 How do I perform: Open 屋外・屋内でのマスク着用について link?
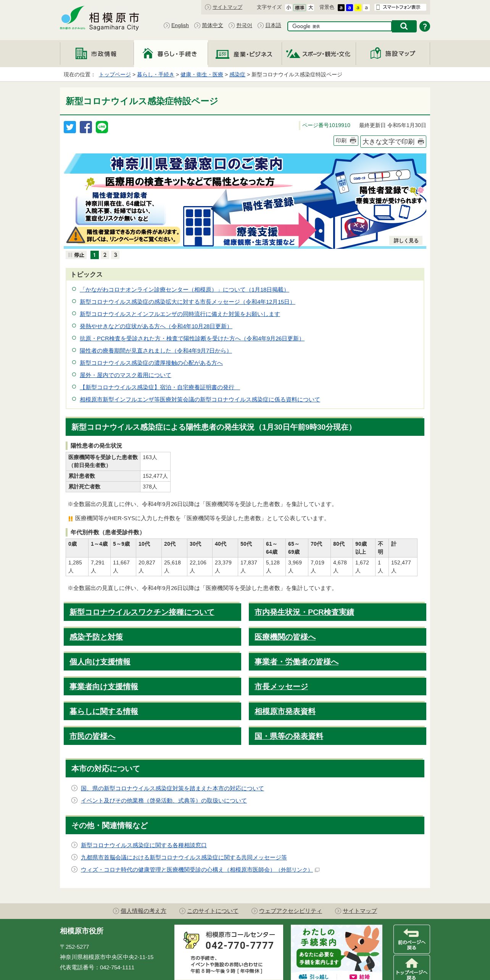pos(126,375)
